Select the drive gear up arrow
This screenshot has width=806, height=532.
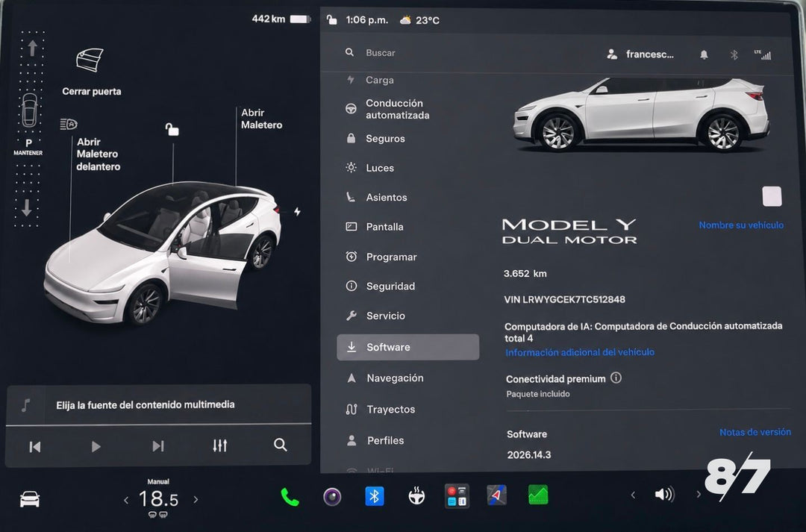tap(32, 48)
